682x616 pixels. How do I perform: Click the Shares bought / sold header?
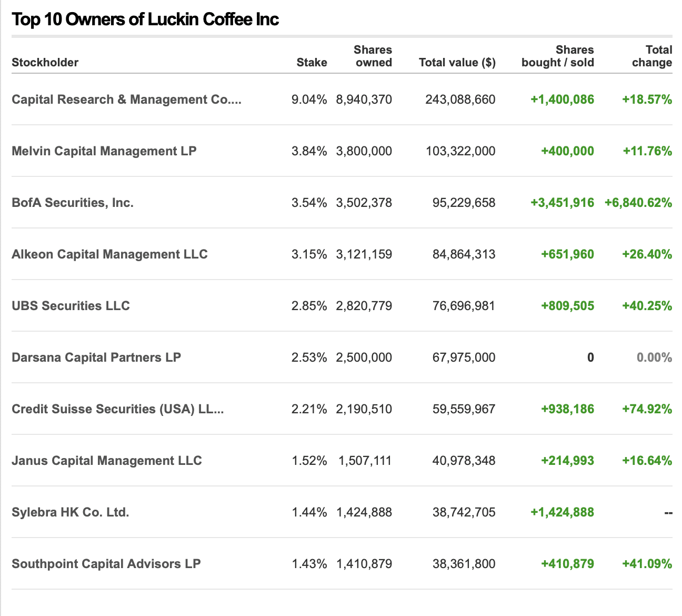coord(558,56)
